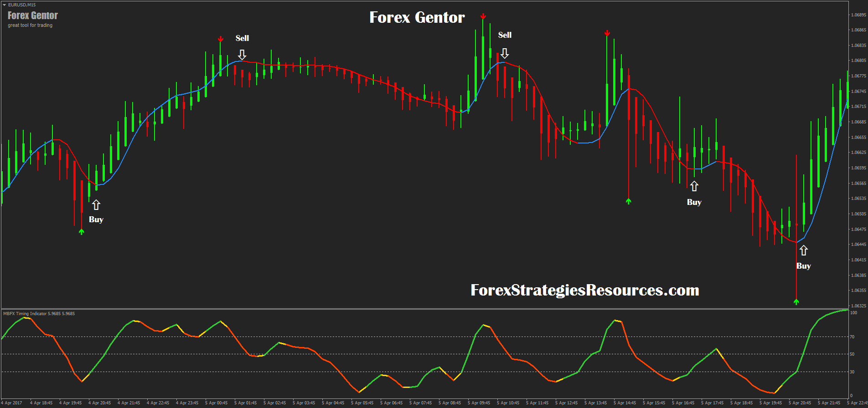The image size is (868, 408).
Task: Click the '5 Apr 01:45' time label
Action: point(246,403)
